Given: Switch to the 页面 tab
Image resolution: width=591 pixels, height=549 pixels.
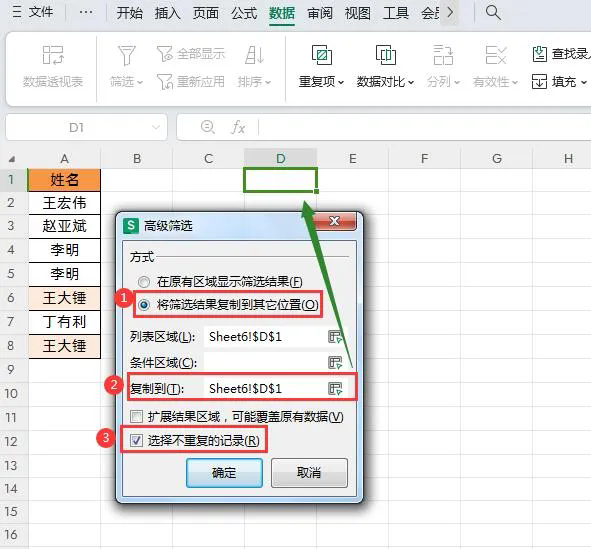Looking at the screenshot, I should click(x=206, y=13).
